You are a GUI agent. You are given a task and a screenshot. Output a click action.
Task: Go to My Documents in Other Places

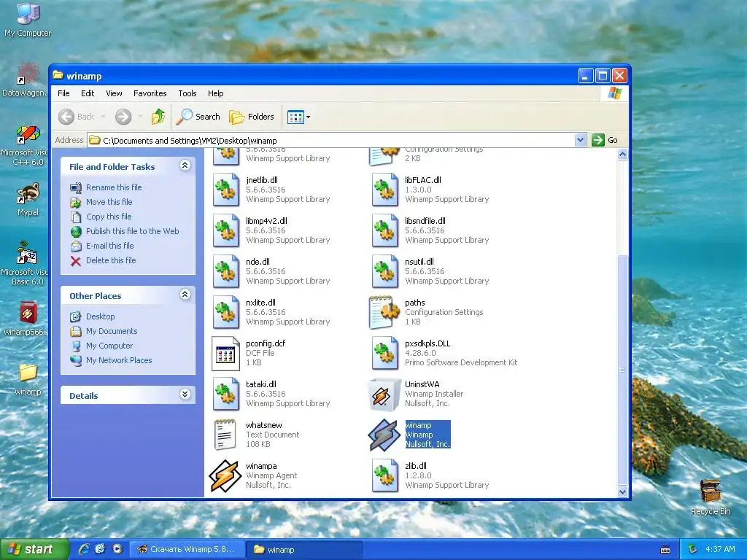click(x=112, y=331)
